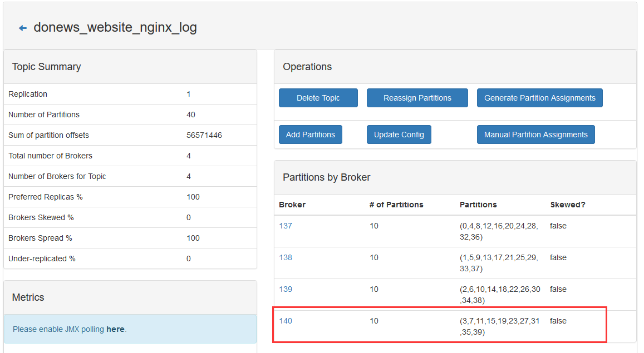Click Generate Partition Assignments
The height and width of the screenshot is (353, 644).
540,98
